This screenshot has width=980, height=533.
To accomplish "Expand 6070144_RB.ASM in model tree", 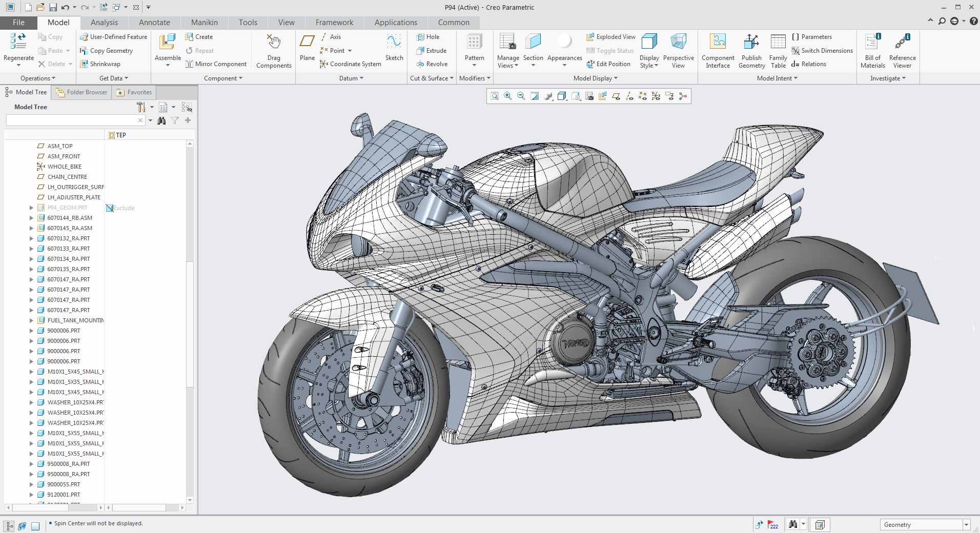I will click(x=31, y=218).
